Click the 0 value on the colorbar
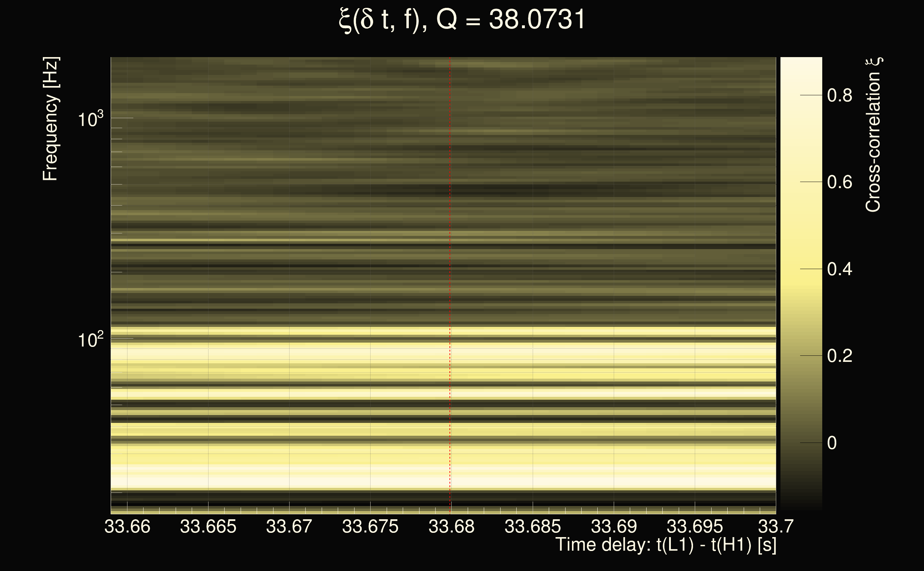Image resolution: width=924 pixels, height=571 pixels. point(832,443)
